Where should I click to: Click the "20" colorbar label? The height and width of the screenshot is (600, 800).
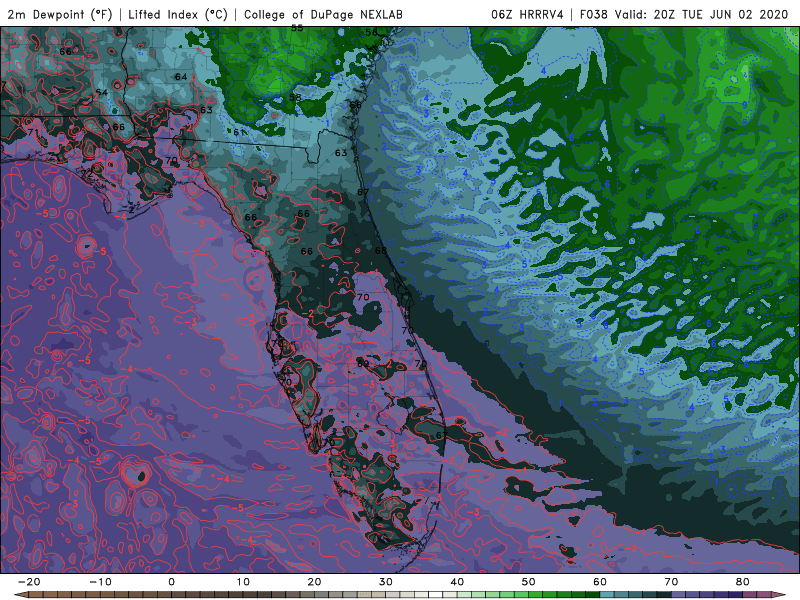tap(314, 582)
